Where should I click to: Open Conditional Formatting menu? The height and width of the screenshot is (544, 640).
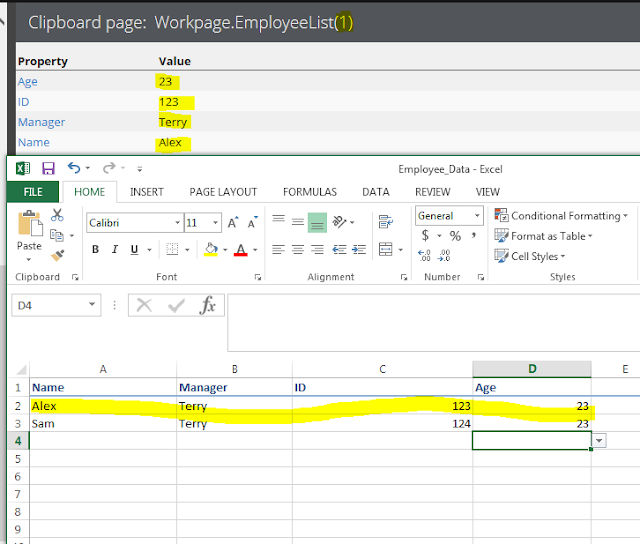[x=561, y=215]
